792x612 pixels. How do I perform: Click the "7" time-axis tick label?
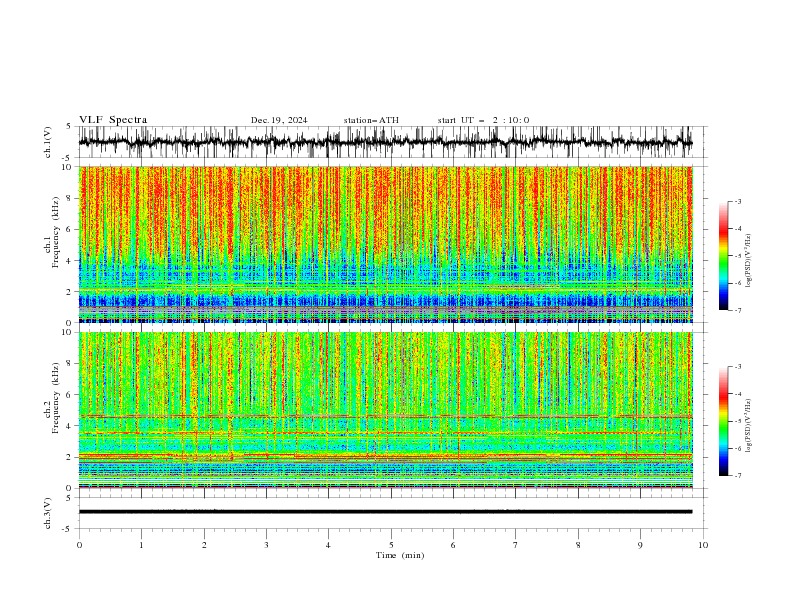[x=516, y=545]
